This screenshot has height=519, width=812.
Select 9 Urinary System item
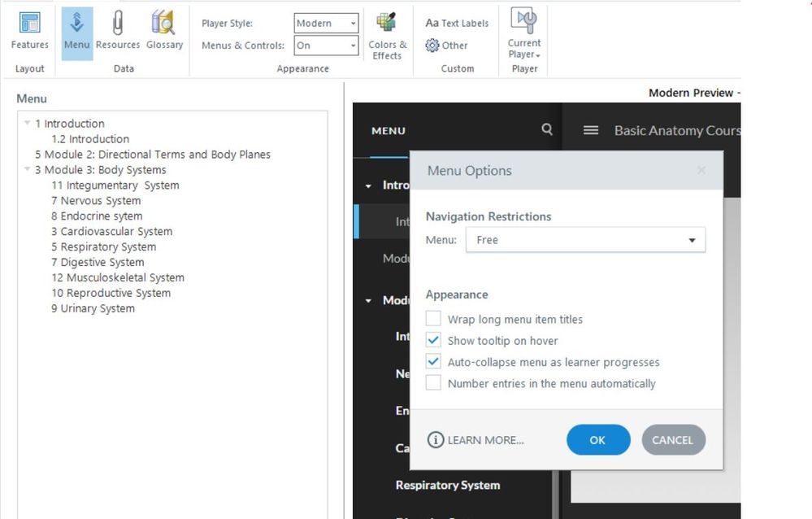pyautogui.click(x=93, y=308)
